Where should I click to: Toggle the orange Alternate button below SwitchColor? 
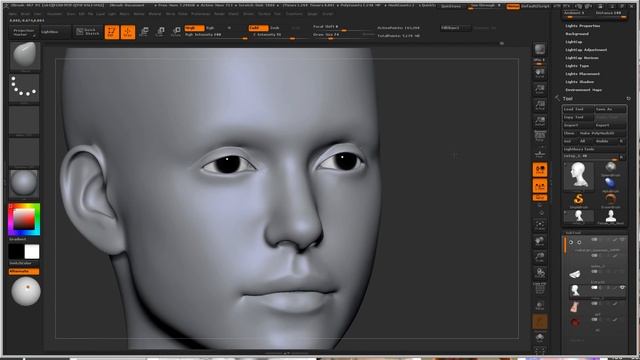[x=24, y=271]
